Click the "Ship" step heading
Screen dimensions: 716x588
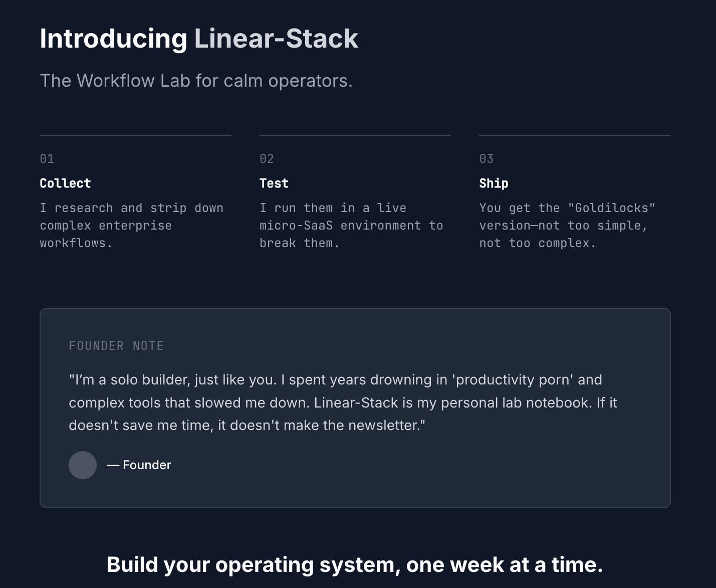click(494, 183)
